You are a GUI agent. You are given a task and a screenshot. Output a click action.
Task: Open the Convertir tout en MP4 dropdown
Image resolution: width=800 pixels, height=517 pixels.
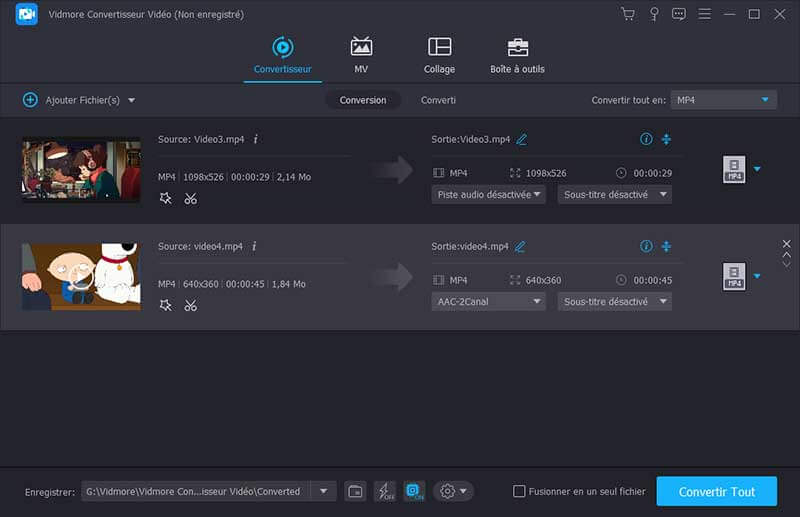point(723,100)
